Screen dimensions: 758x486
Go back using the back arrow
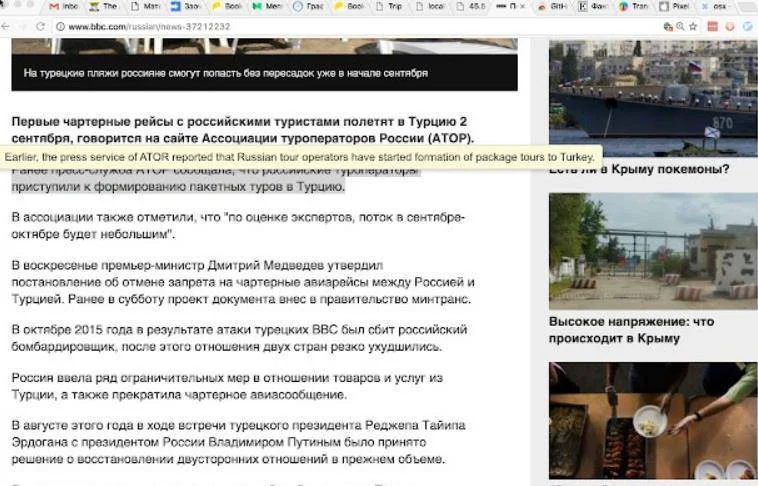[6, 27]
